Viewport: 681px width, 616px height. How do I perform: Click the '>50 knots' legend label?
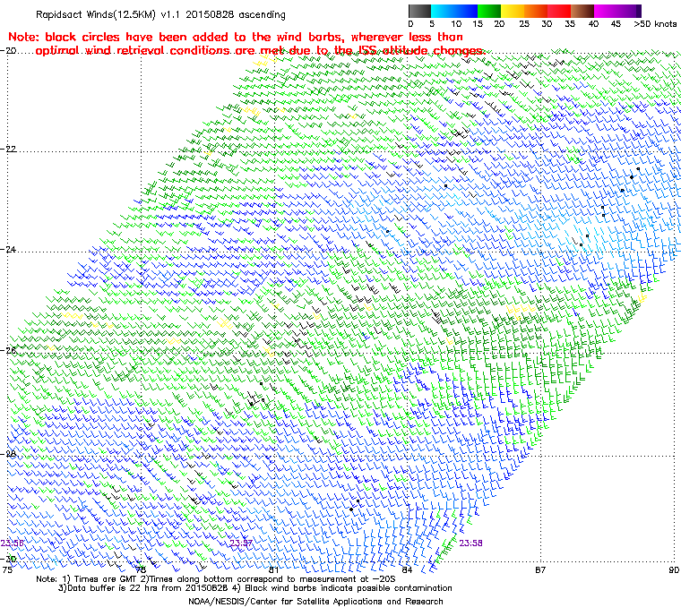coord(655,24)
